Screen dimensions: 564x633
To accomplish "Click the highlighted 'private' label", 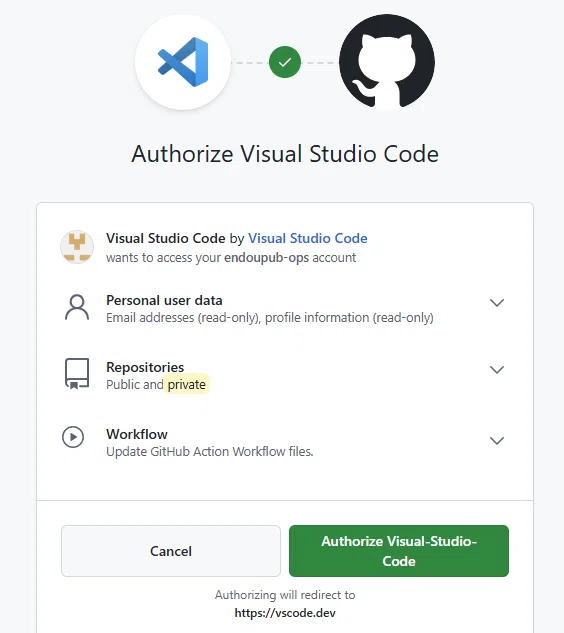I will [x=187, y=384].
